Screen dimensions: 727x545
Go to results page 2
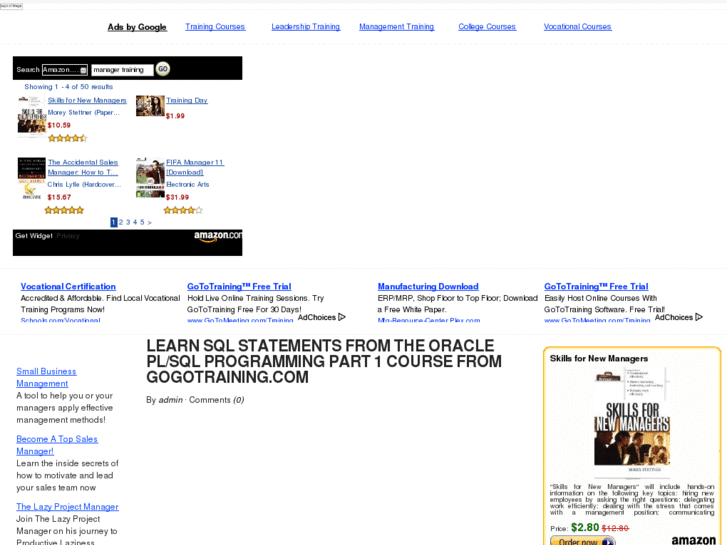pyautogui.click(x=121, y=222)
